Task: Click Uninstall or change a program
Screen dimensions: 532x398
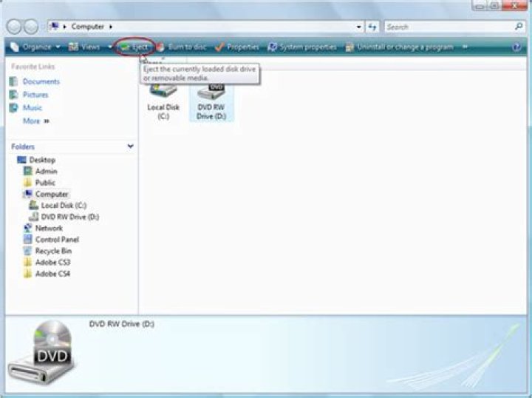Action: point(400,47)
